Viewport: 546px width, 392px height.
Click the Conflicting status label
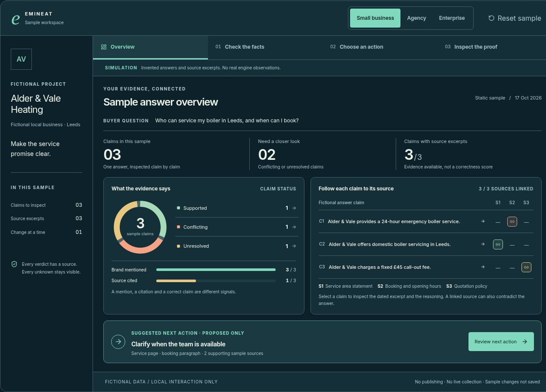pyautogui.click(x=195, y=227)
